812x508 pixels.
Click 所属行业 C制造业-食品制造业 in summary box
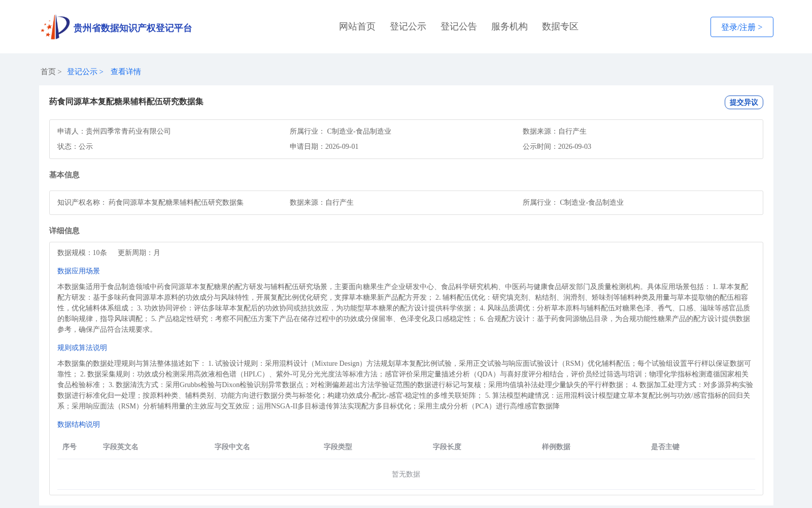pos(341,131)
